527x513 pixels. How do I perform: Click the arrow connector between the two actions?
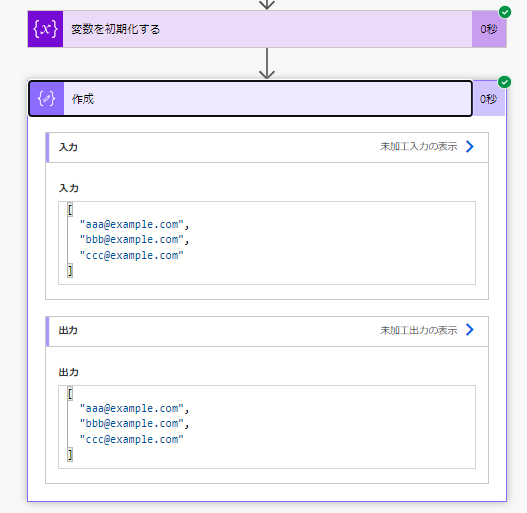pos(267,63)
